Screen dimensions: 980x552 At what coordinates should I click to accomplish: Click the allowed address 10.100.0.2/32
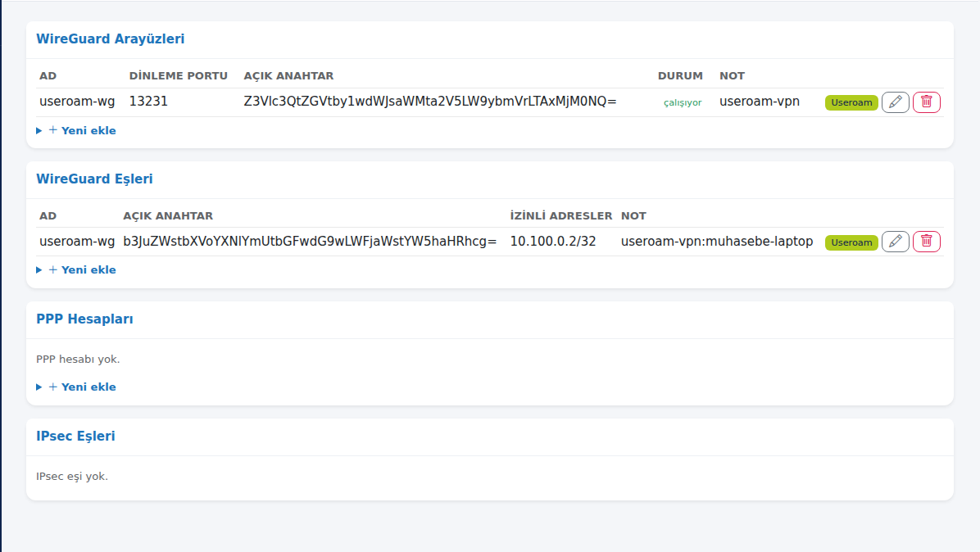coord(553,241)
